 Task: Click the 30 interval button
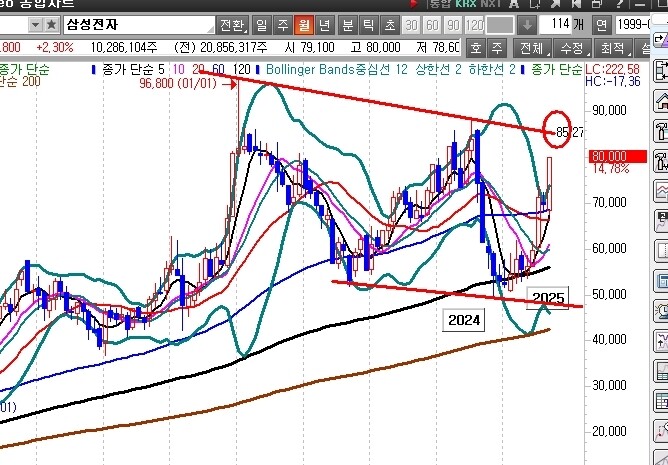[411, 26]
